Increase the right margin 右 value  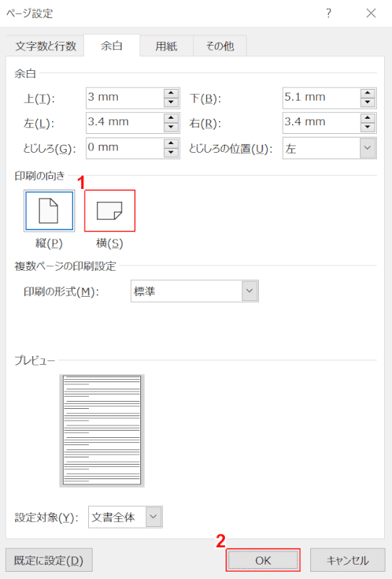tap(367, 119)
